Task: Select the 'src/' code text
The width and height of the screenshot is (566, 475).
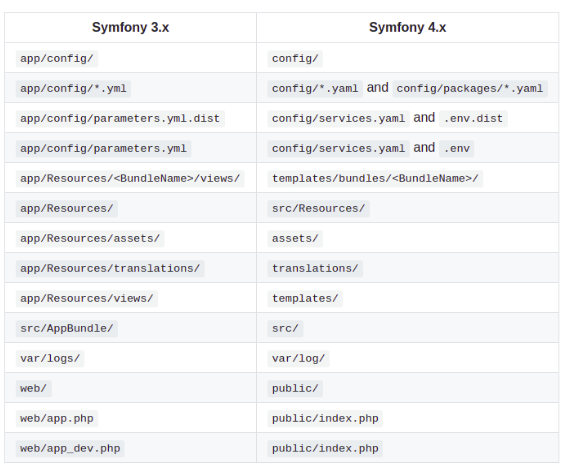Action: pyautogui.click(x=285, y=328)
